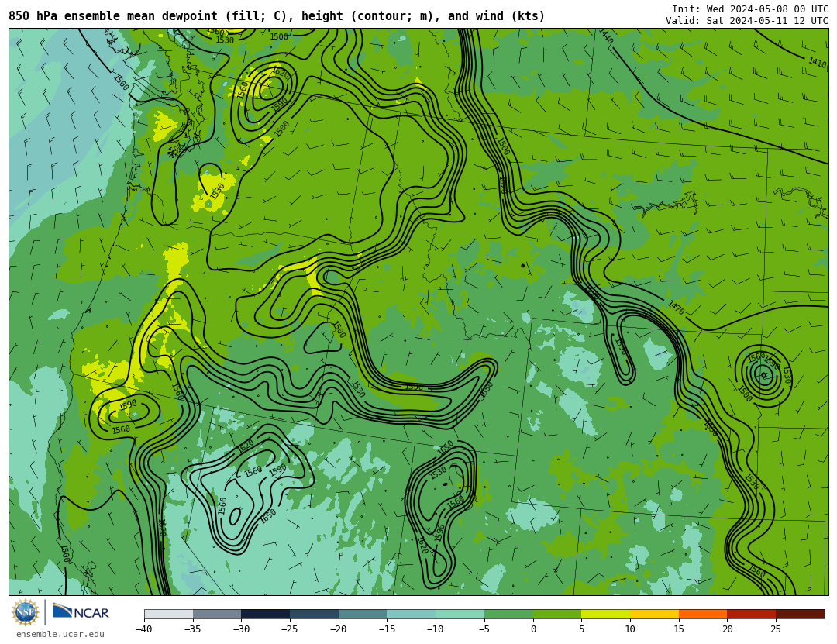This screenshot has width=837, height=644.
Task: Click the colorbar label '-25'
Action: [x=289, y=629]
